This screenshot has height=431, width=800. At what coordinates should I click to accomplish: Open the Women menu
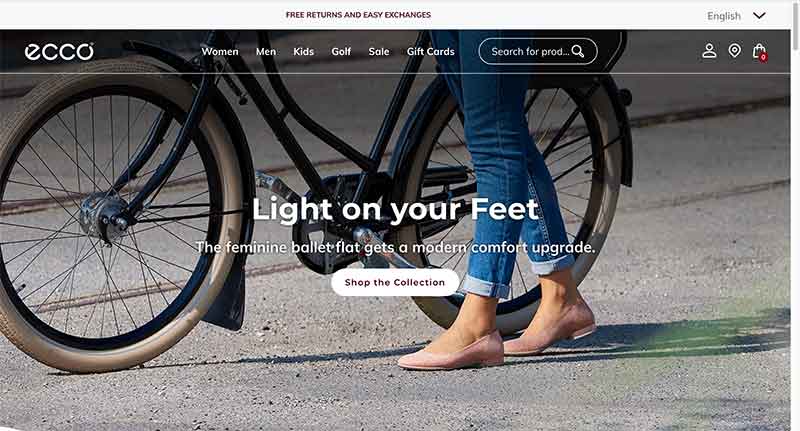point(220,52)
